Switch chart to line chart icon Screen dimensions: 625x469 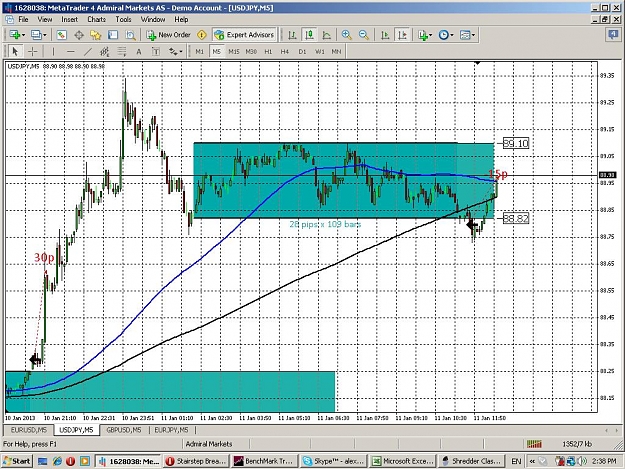coord(326,35)
